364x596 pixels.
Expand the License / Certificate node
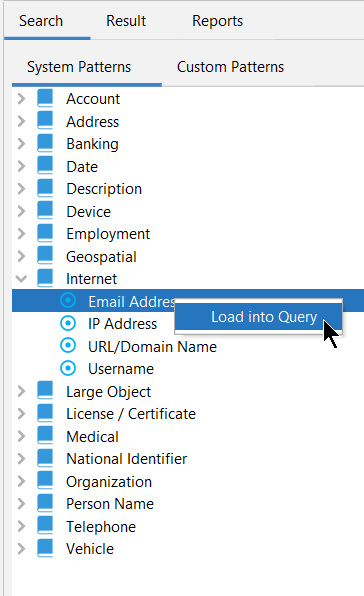(x=22, y=414)
